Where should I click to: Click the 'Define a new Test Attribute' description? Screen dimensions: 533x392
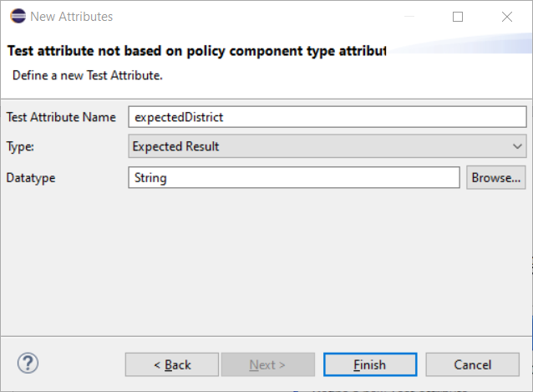click(x=87, y=75)
